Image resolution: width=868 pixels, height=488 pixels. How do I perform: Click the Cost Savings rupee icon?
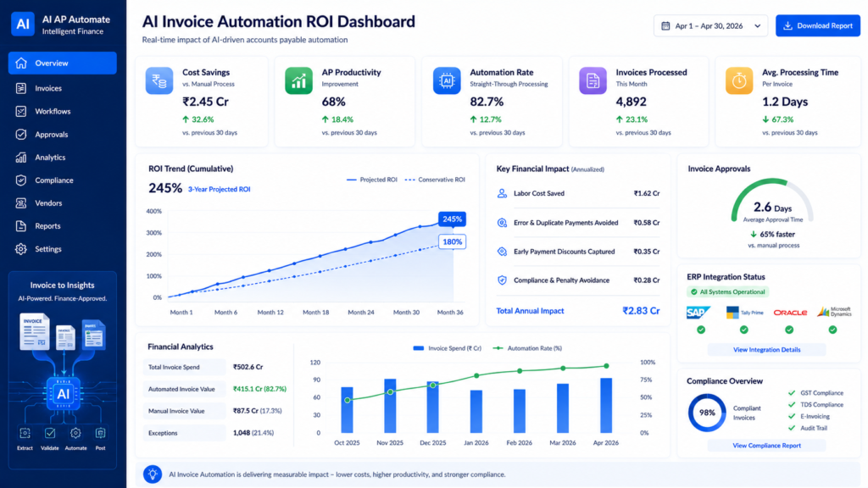tap(159, 80)
